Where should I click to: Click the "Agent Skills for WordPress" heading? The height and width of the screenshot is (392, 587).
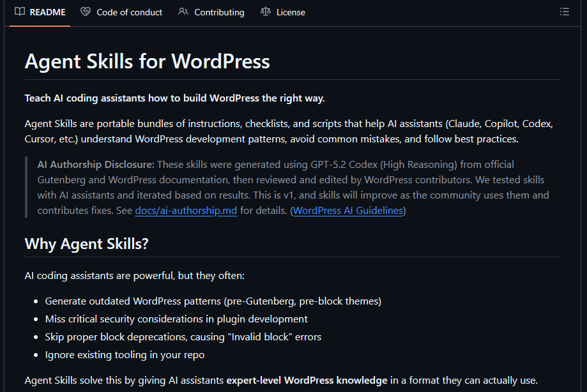click(x=147, y=61)
